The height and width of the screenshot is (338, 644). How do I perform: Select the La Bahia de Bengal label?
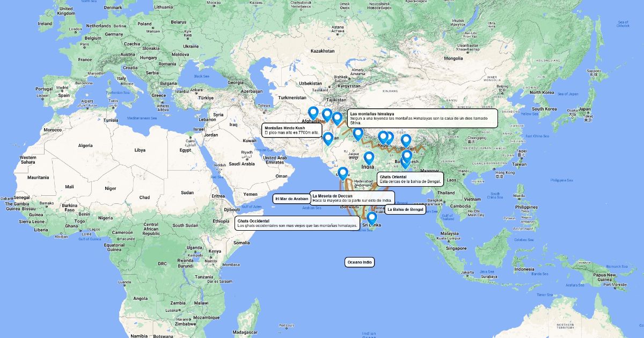click(x=405, y=209)
